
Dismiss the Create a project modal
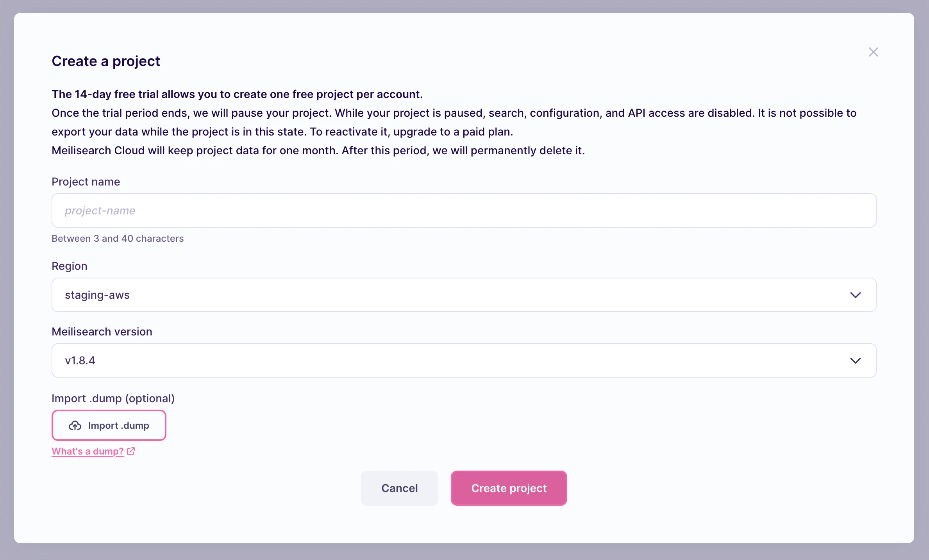click(873, 52)
